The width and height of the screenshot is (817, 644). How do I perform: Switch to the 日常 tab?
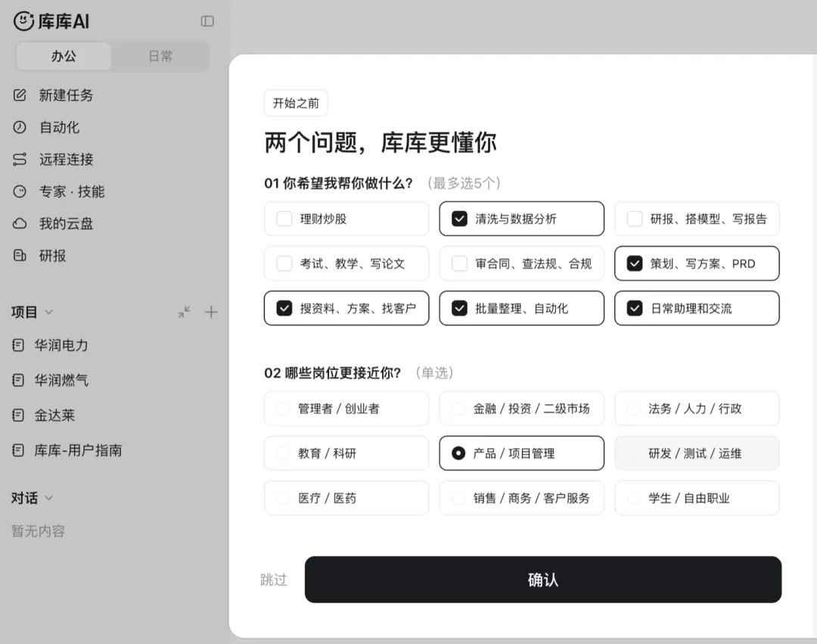tap(160, 56)
